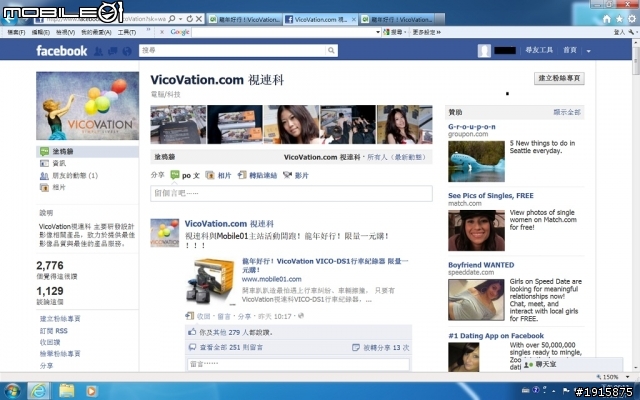Viewport: 640px width, 400px height.
Task: Open the account dropdown arrow beside 首頁
Action: pyautogui.click(x=589, y=51)
